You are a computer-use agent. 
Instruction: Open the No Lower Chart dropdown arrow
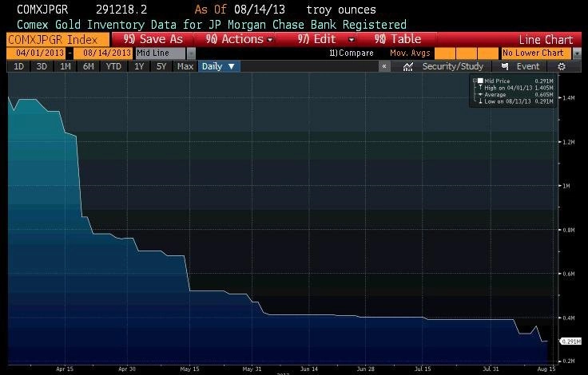coord(577,53)
